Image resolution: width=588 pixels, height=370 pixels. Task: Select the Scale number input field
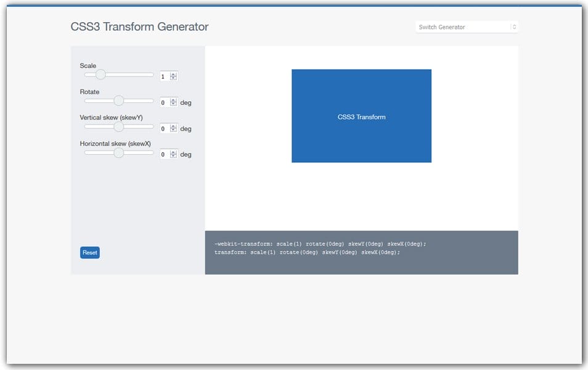coord(165,76)
